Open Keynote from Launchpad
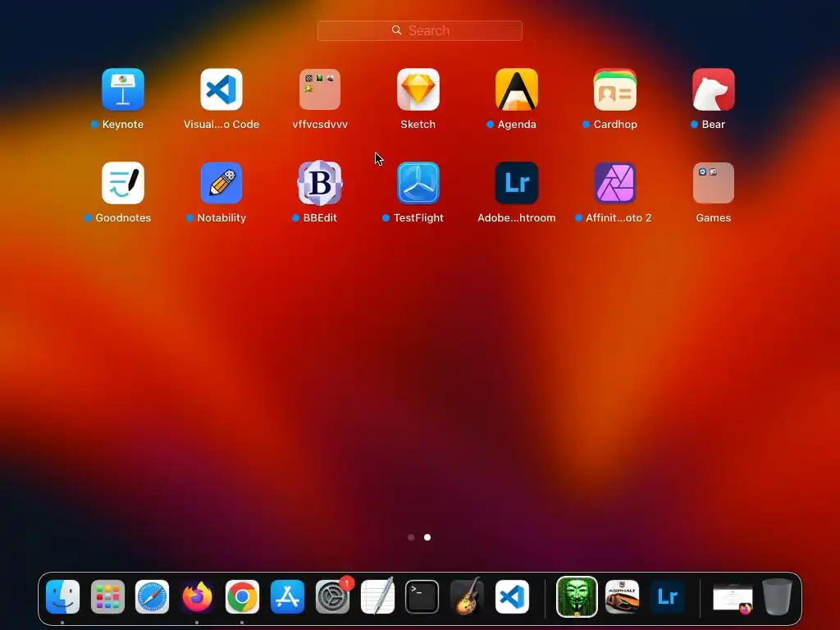The image size is (840, 630). click(x=123, y=89)
